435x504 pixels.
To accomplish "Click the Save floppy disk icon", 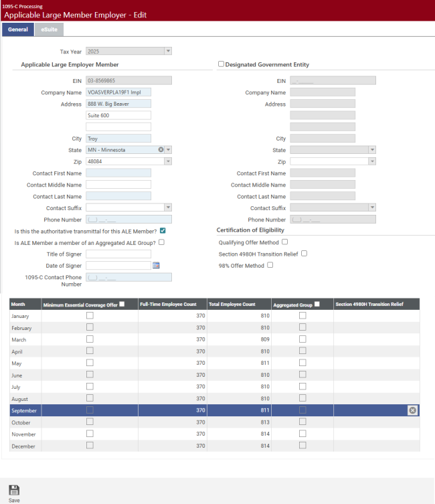I will (14, 490).
